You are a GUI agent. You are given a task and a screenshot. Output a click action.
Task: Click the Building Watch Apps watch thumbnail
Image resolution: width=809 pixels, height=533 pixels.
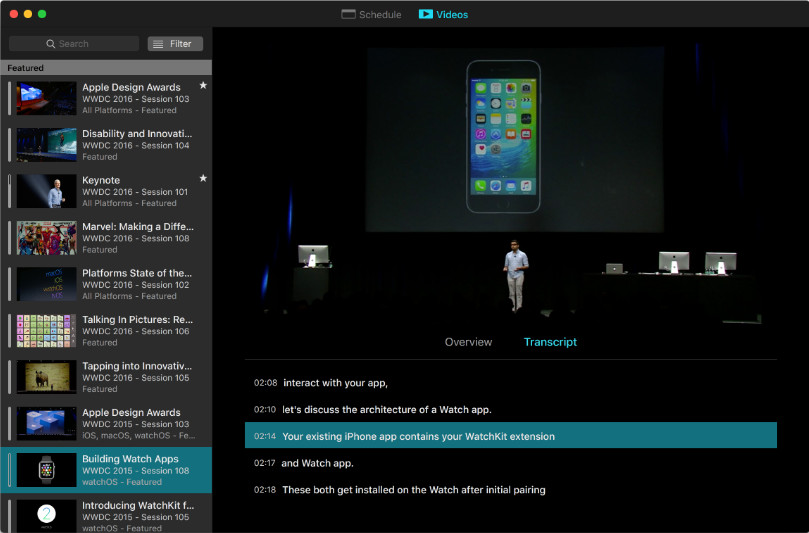pyautogui.click(x=46, y=470)
